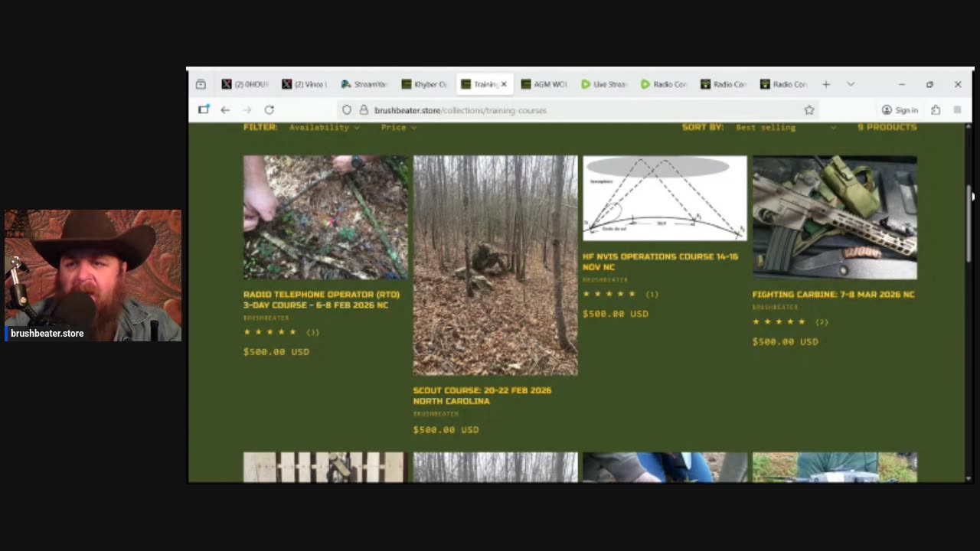This screenshot has width=980, height=551.
Task: Open Scout Course 20-22 Feb 2026 link
Action: pos(482,396)
